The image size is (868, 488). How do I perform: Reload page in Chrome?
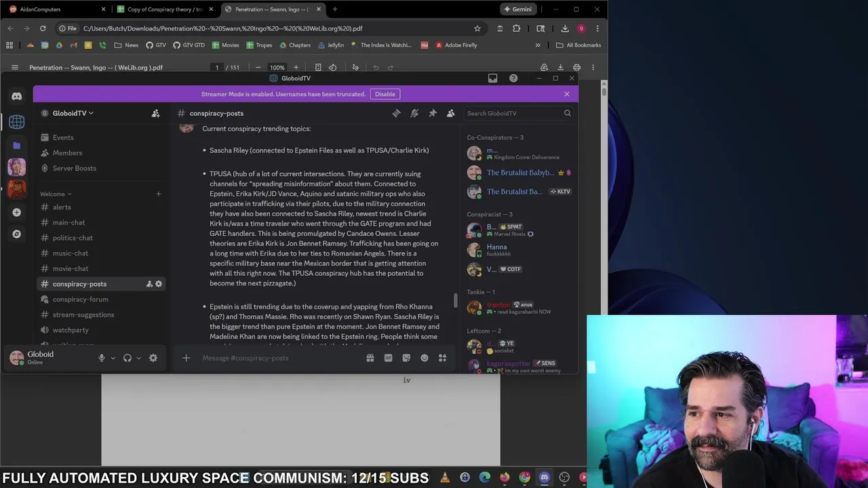click(x=43, y=28)
